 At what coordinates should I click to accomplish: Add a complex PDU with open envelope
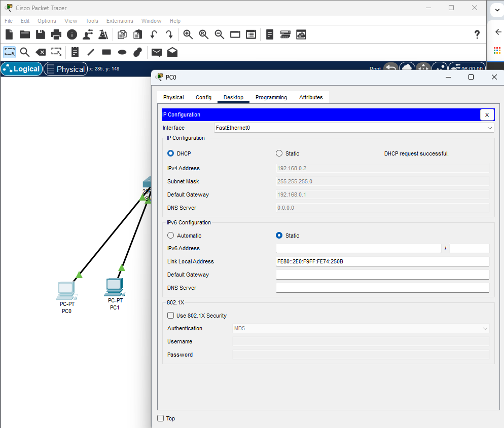click(172, 52)
